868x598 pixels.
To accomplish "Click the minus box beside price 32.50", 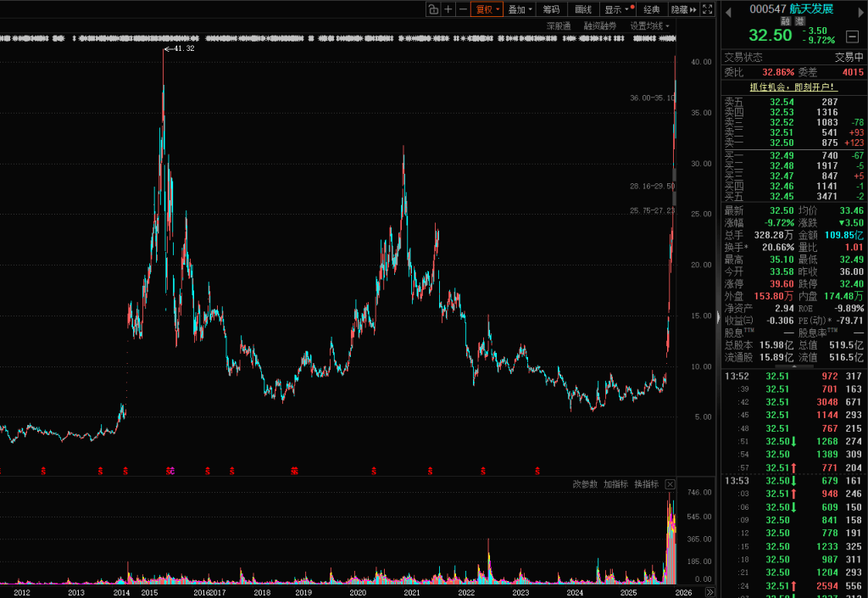I will (x=852, y=36).
